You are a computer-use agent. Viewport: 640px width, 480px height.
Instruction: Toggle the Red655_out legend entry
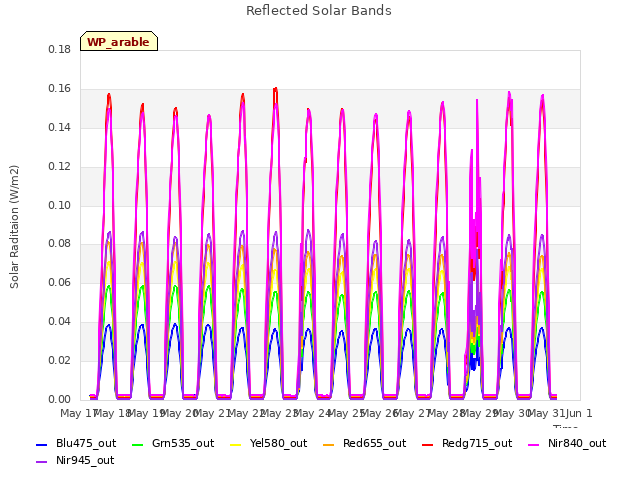click(364, 443)
